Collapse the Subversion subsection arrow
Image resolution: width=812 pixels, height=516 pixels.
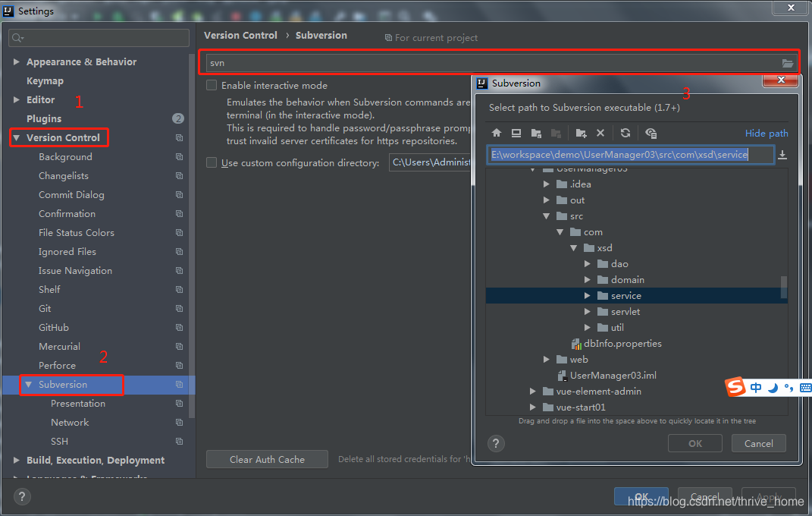(29, 385)
